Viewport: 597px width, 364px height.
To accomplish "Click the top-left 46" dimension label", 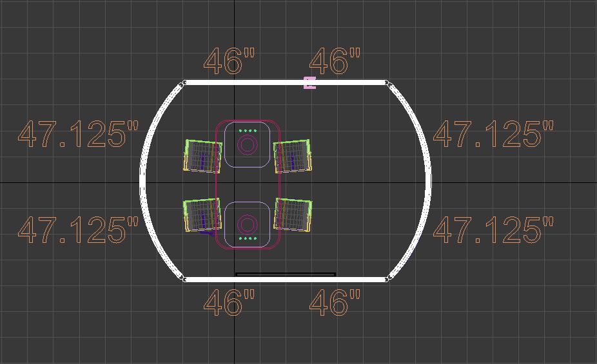I will (230, 62).
